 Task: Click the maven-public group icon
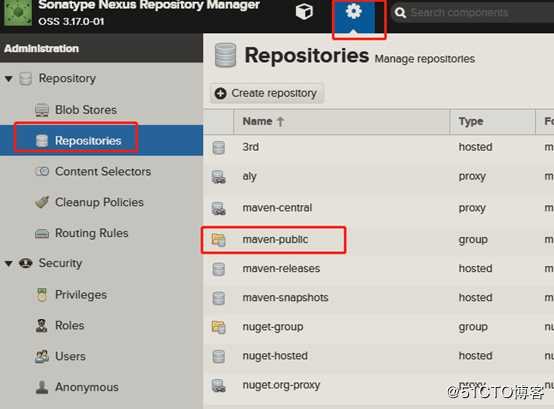pyautogui.click(x=219, y=240)
